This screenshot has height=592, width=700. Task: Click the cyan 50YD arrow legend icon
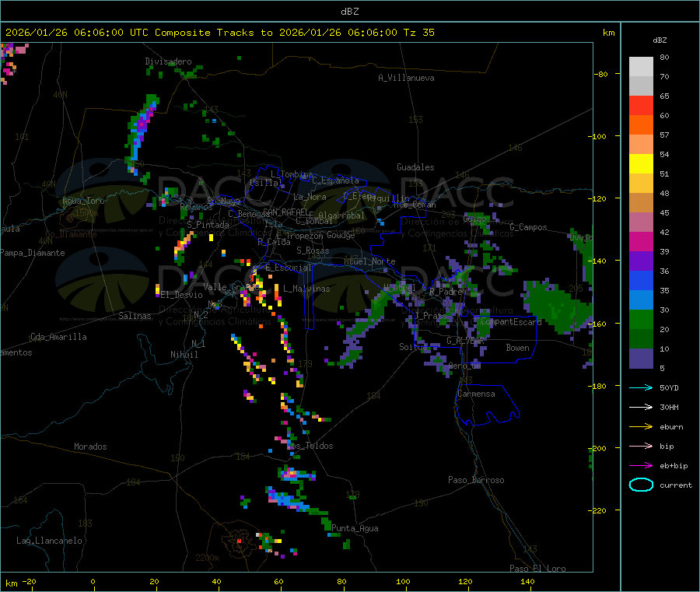click(x=641, y=387)
